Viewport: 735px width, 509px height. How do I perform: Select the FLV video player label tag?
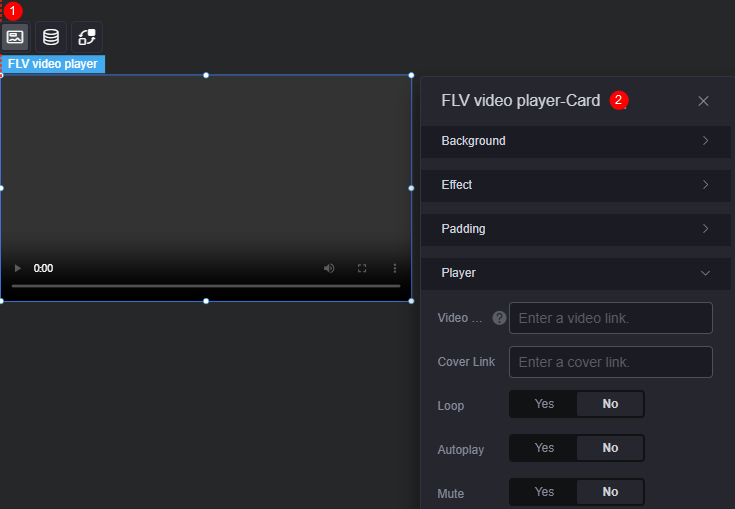pyautogui.click(x=53, y=64)
